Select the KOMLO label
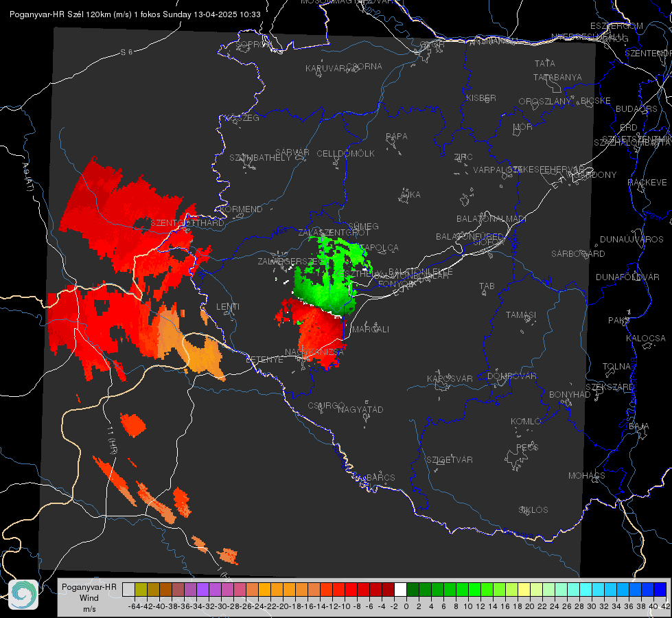The image size is (672, 618). coord(525,422)
